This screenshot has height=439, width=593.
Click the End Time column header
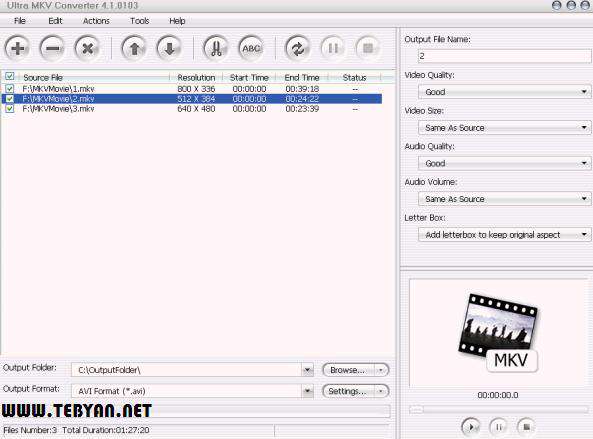click(302, 77)
